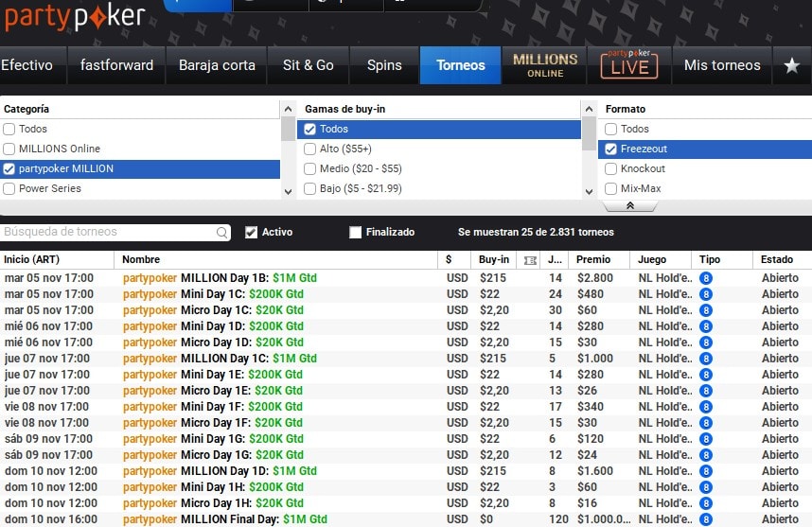
Task: Open the partypoker LIVE tab
Action: 629,65
